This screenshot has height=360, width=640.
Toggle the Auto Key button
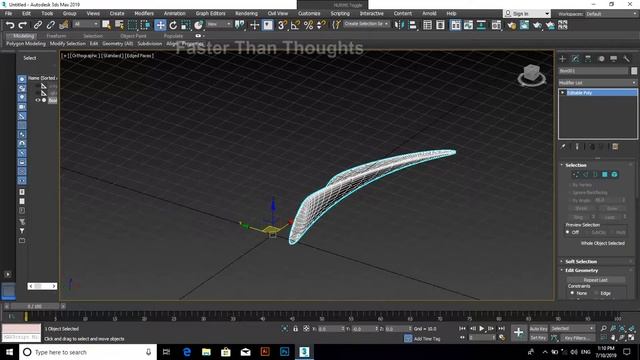pyautogui.click(x=538, y=329)
